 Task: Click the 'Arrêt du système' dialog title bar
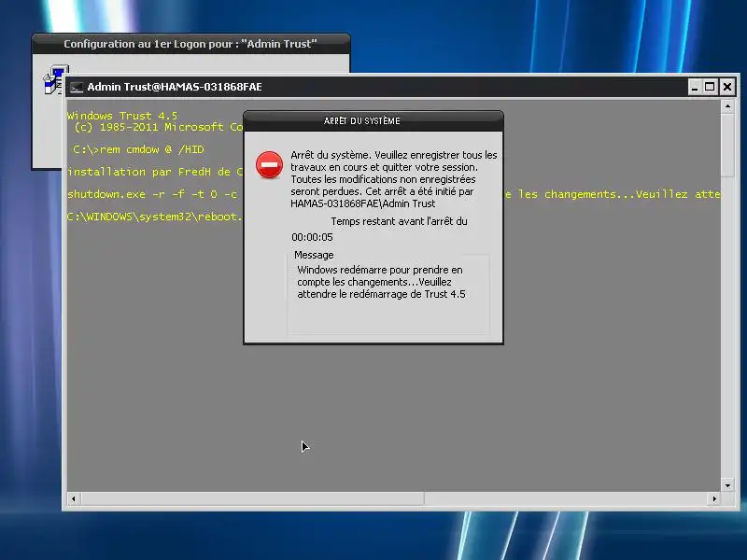[373, 121]
